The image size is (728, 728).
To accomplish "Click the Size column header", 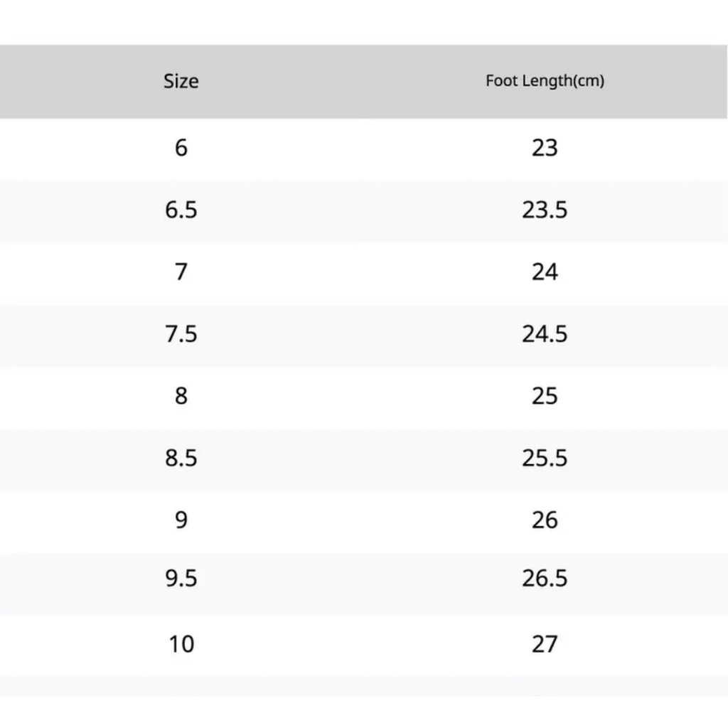I will tap(181, 81).
